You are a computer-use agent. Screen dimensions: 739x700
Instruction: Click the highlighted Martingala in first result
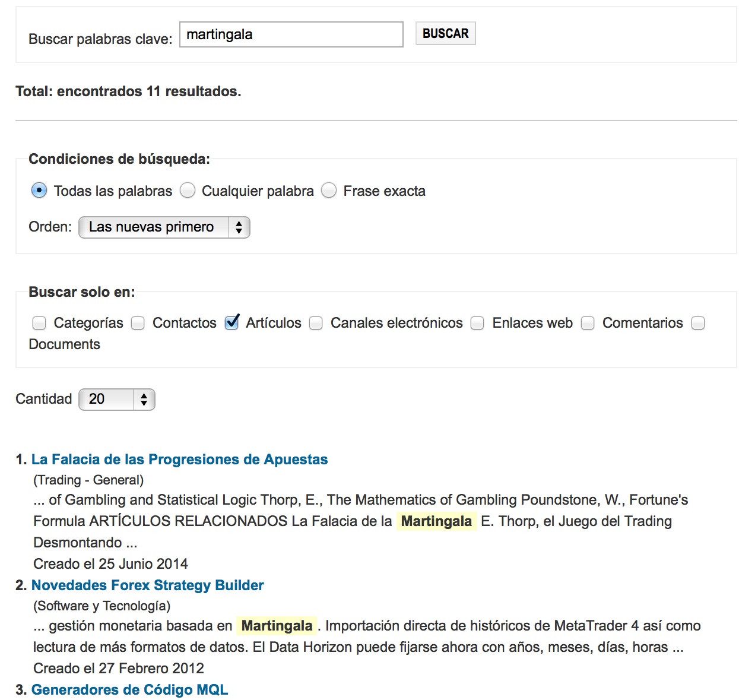tap(436, 521)
